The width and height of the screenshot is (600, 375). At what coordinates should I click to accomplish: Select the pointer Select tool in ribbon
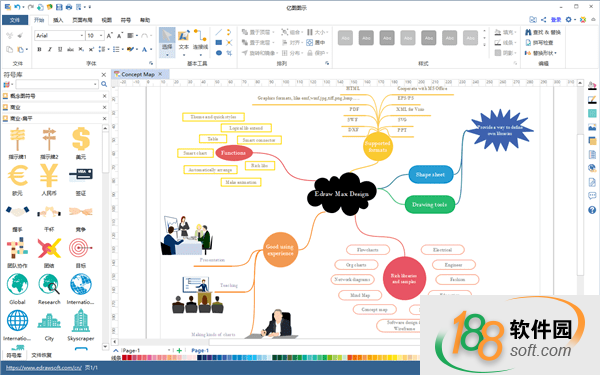167,41
